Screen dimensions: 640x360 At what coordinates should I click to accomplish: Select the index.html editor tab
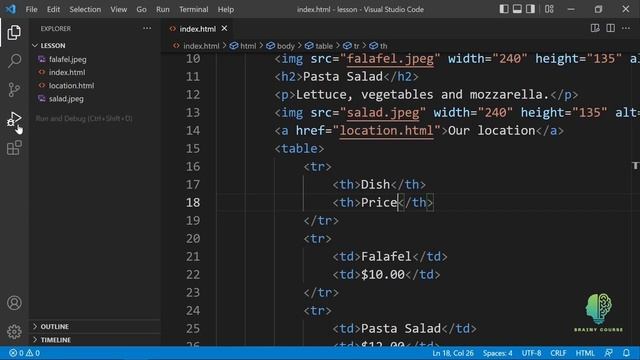[x=198, y=29]
